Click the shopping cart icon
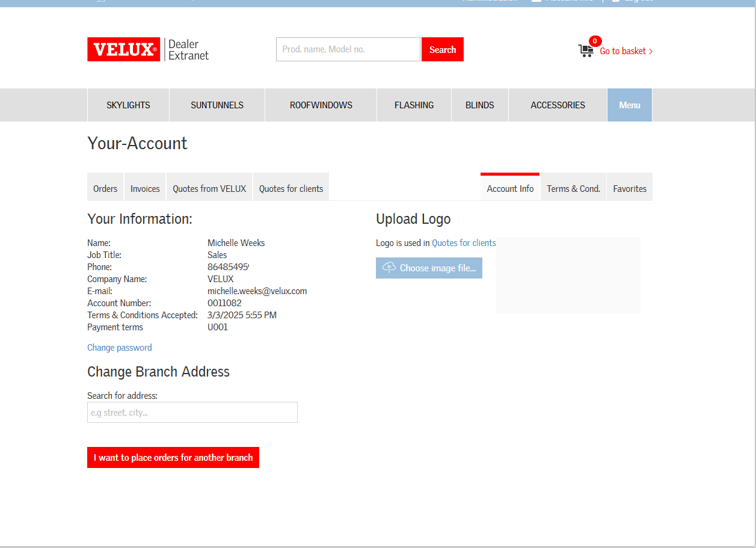This screenshot has height=548, width=756. (585, 51)
